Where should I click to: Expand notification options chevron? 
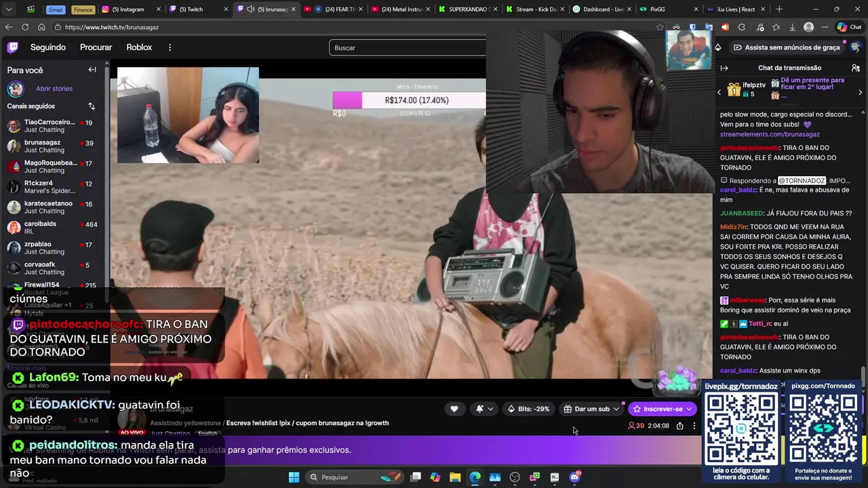point(490,409)
